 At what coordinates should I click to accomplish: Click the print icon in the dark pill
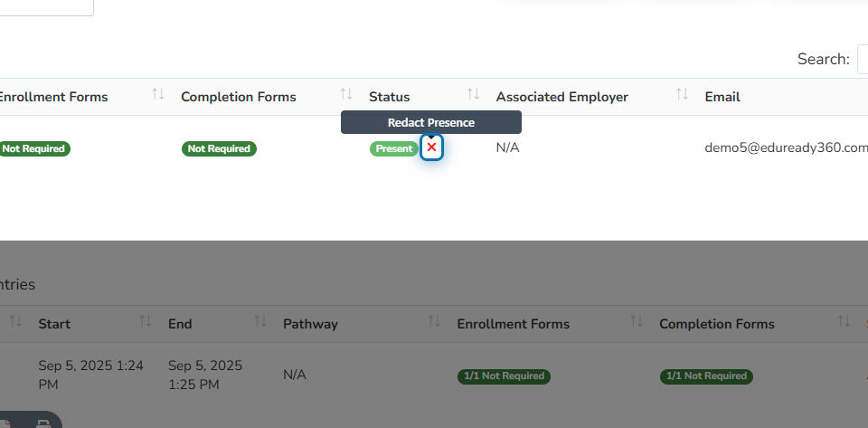[43, 424]
